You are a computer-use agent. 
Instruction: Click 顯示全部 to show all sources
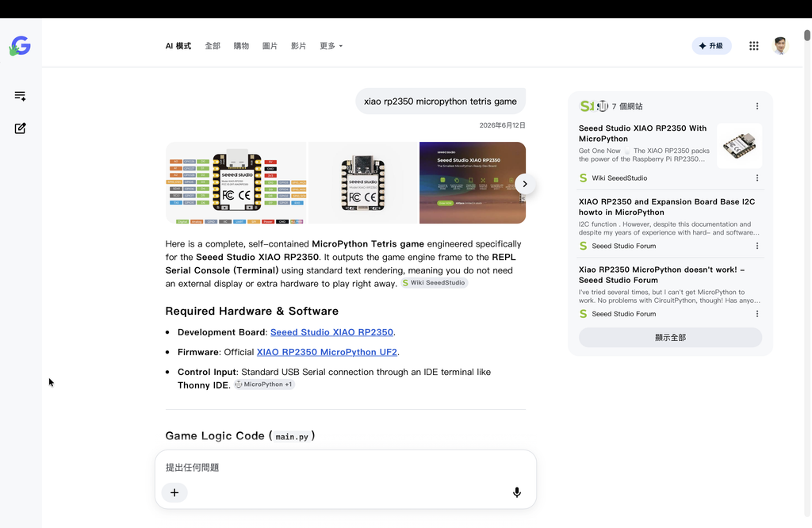tap(670, 338)
